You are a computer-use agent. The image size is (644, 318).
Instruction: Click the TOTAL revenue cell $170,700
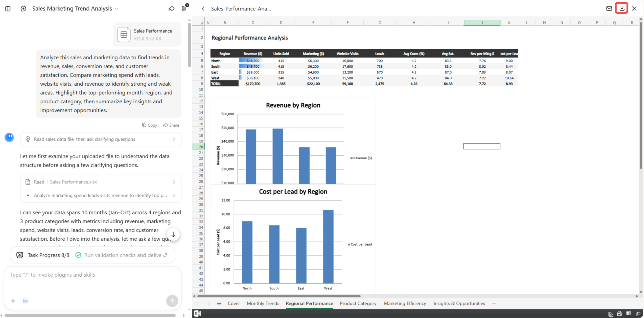tap(253, 84)
